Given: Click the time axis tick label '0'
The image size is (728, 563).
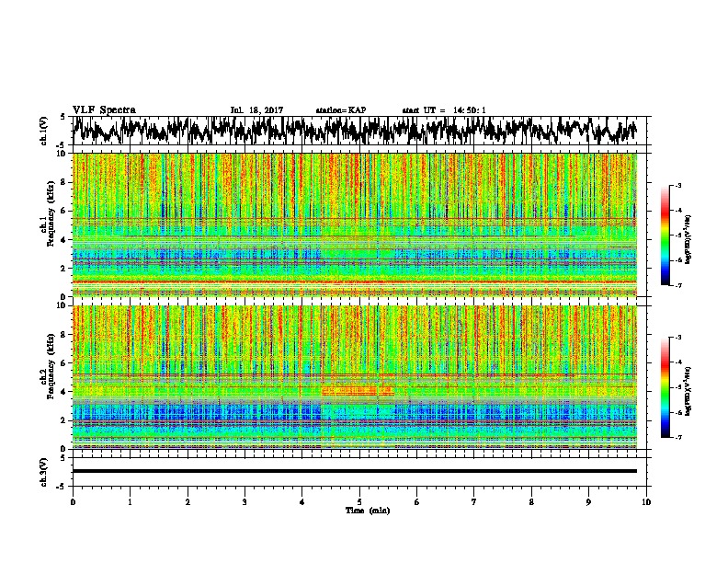Looking at the screenshot, I should pos(73,502).
